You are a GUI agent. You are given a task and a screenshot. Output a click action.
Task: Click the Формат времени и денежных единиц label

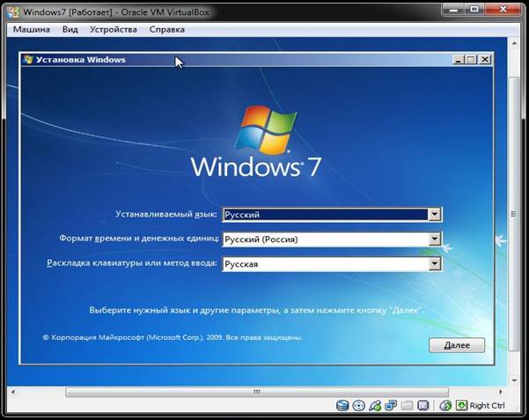pos(139,239)
